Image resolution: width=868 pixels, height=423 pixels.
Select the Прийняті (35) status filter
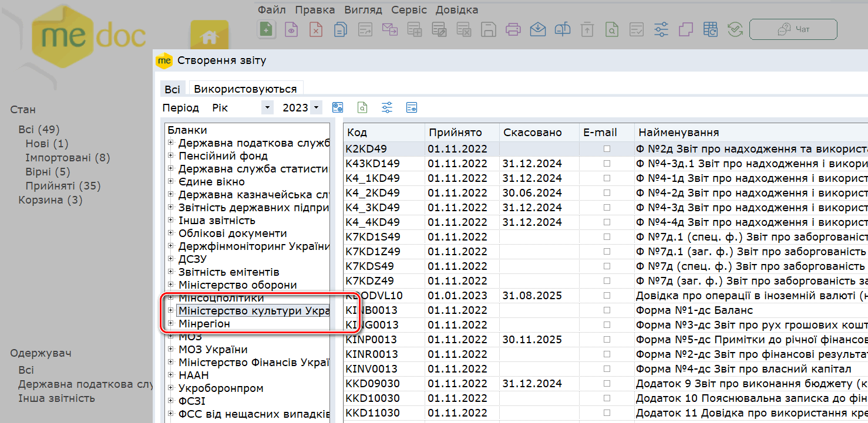[63, 186]
